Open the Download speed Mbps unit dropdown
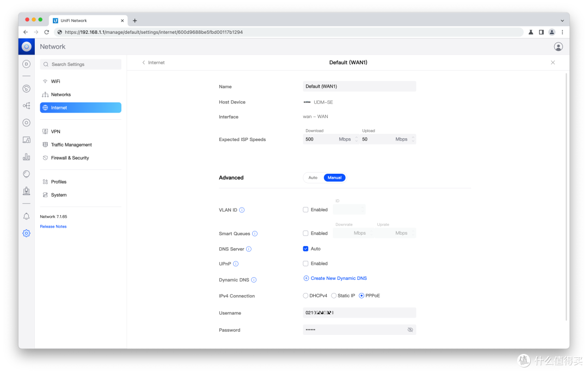Viewport: 588px width, 373px height. point(348,139)
